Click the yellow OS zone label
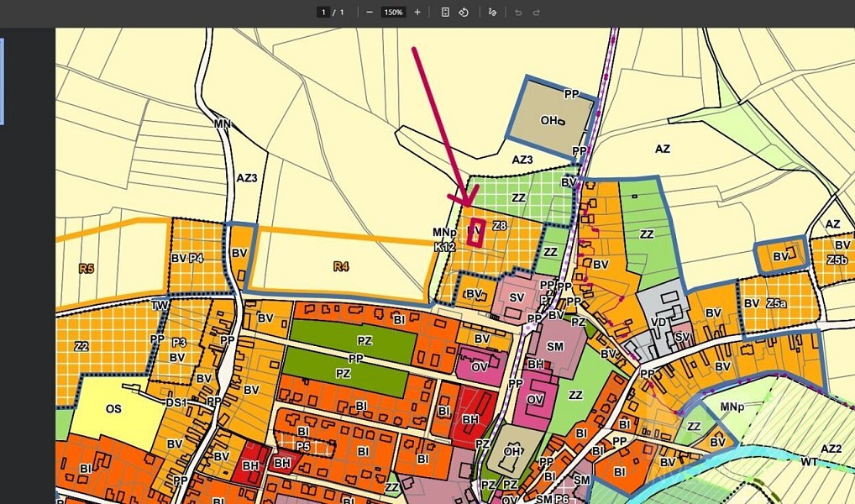Screen dimensions: 855x504 click(x=113, y=408)
